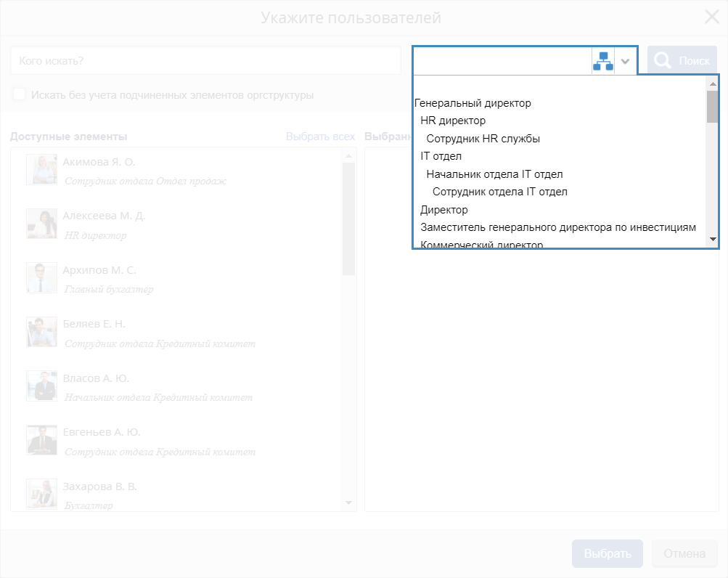Select user Власов А. Ю.
728x578 pixels.
tap(96, 378)
